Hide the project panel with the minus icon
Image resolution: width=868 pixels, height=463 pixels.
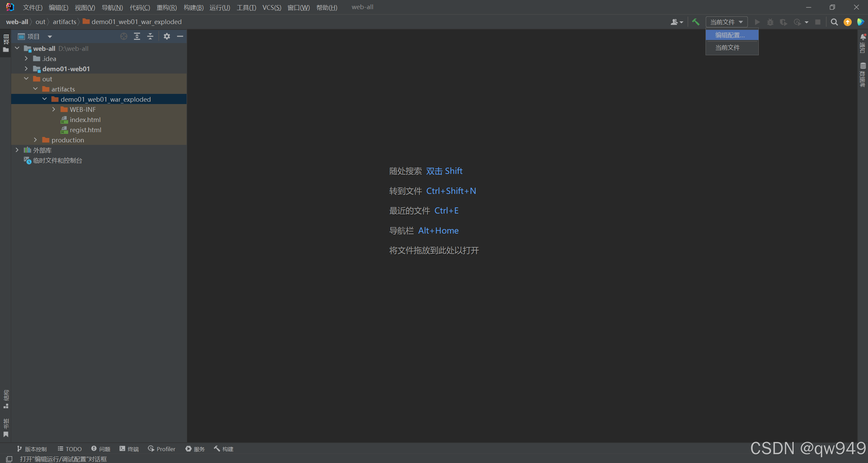coord(180,36)
